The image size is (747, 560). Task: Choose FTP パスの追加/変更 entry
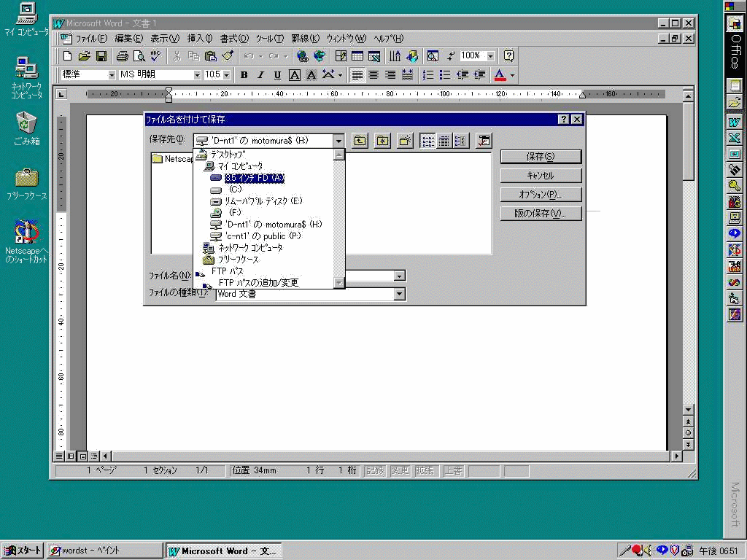(x=259, y=282)
